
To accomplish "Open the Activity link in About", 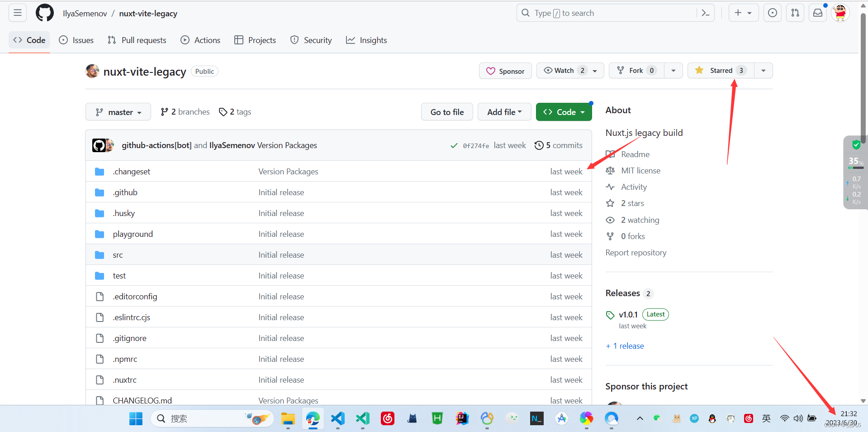I will (x=626, y=187).
